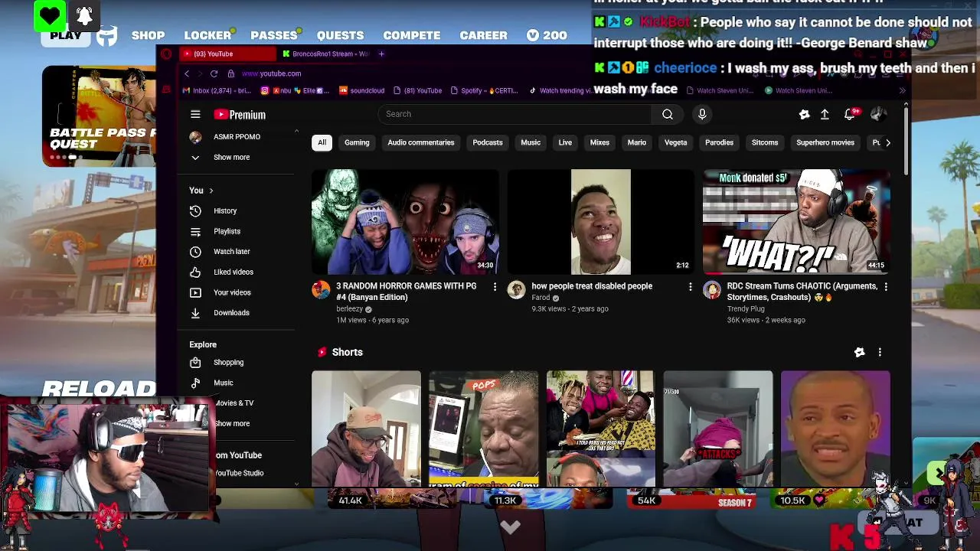
Task: Open Movies & TV in sidebar
Action: pyautogui.click(x=234, y=403)
